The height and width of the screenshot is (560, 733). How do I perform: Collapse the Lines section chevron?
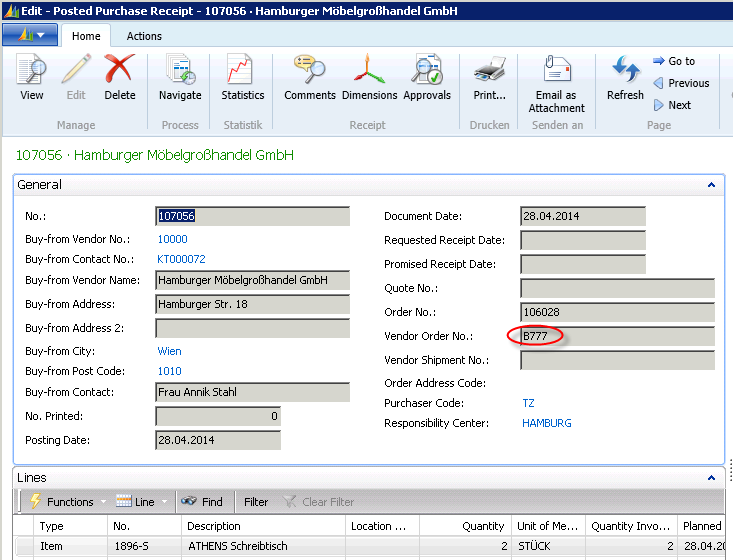tap(711, 479)
